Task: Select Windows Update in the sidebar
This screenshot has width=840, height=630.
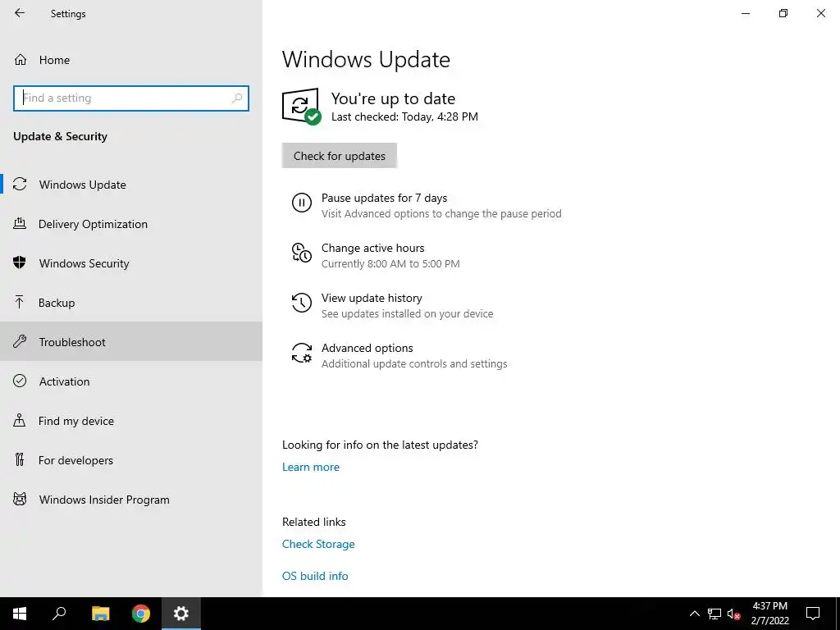Action: tap(131, 185)
